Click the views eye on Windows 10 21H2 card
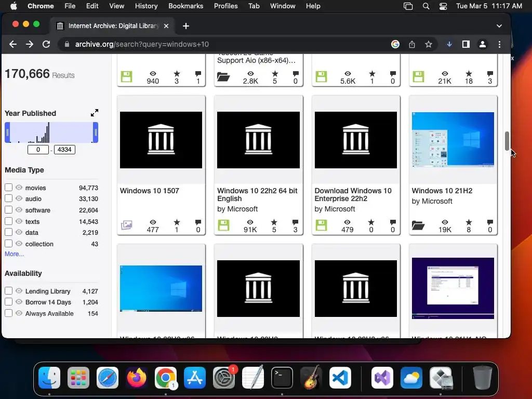The image size is (532, 399). click(445, 222)
